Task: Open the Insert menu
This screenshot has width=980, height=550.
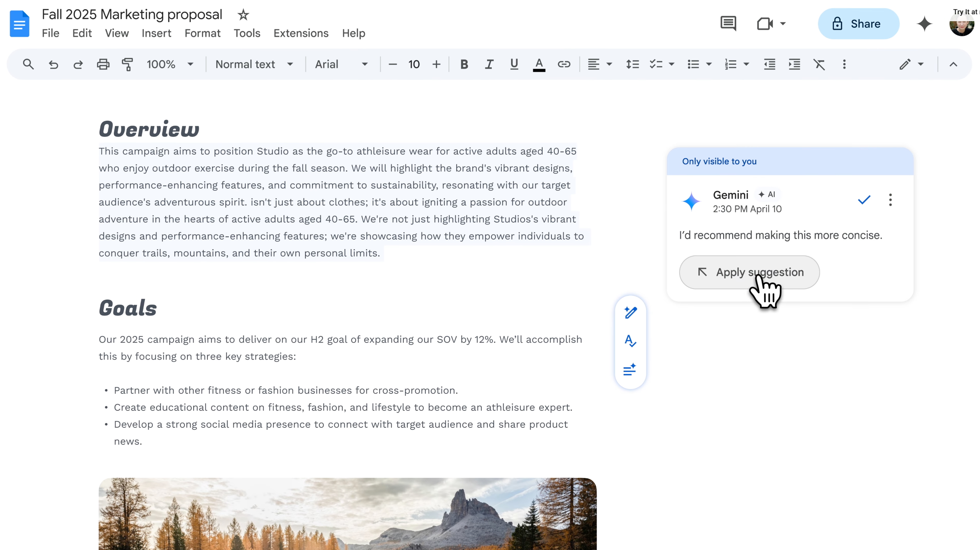Action: 156,34
